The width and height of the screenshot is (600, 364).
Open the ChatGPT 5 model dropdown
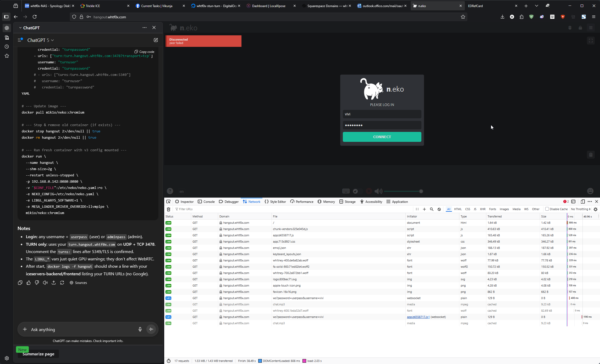41,40
